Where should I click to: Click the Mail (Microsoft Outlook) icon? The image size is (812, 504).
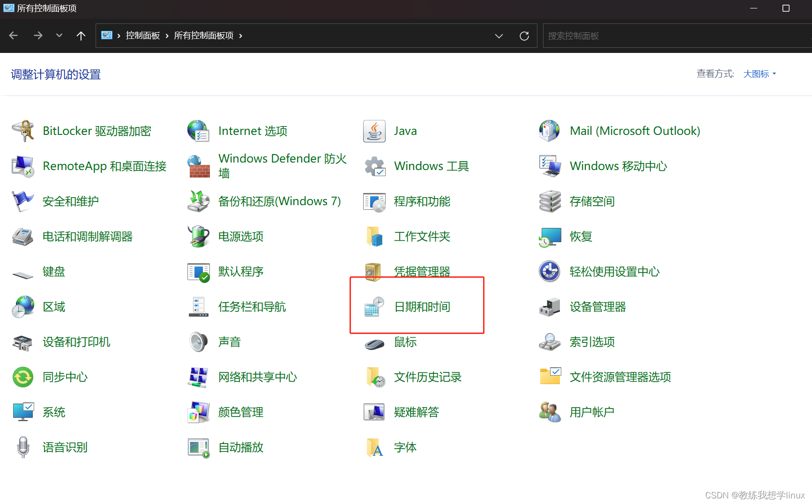(550, 131)
